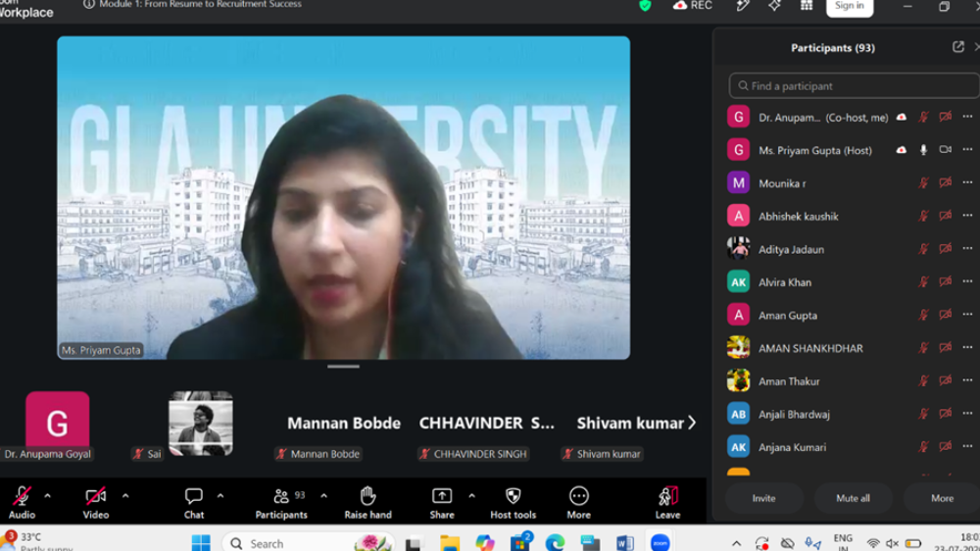Open the Share screen button
This screenshot has width=980, height=551.
coord(442,502)
